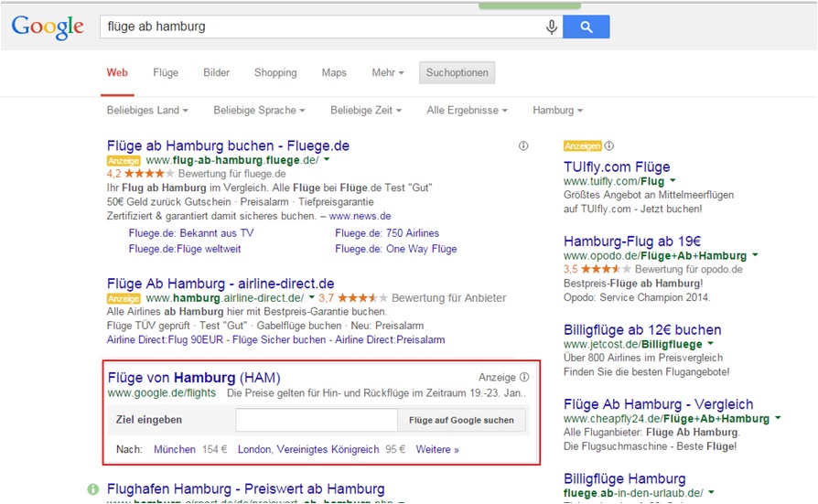This screenshot has width=818, height=504.
Task: Select München flight destination link
Action: [175, 449]
